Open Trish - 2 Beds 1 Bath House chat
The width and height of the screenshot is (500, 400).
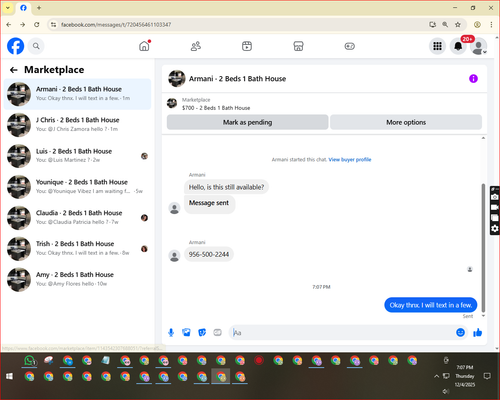coord(77,248)
